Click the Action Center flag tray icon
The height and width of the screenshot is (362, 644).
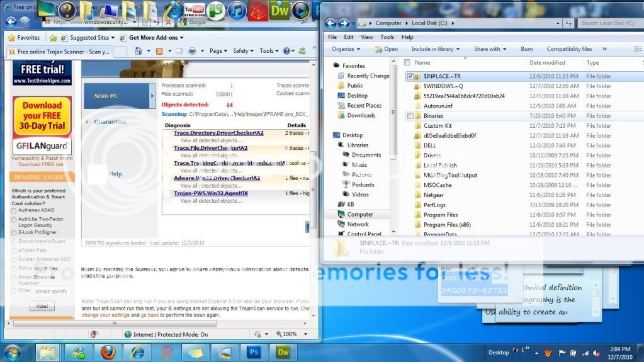(x=562, y=353)
